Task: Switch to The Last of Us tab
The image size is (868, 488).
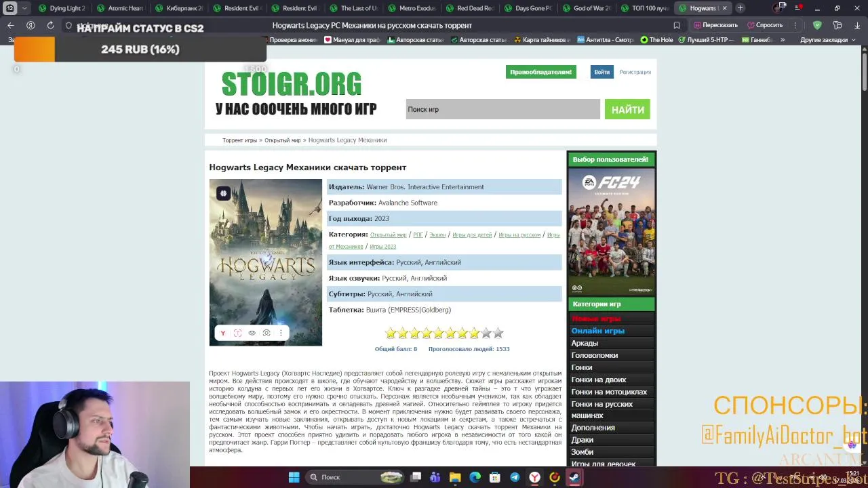Action: click(353, 8)
